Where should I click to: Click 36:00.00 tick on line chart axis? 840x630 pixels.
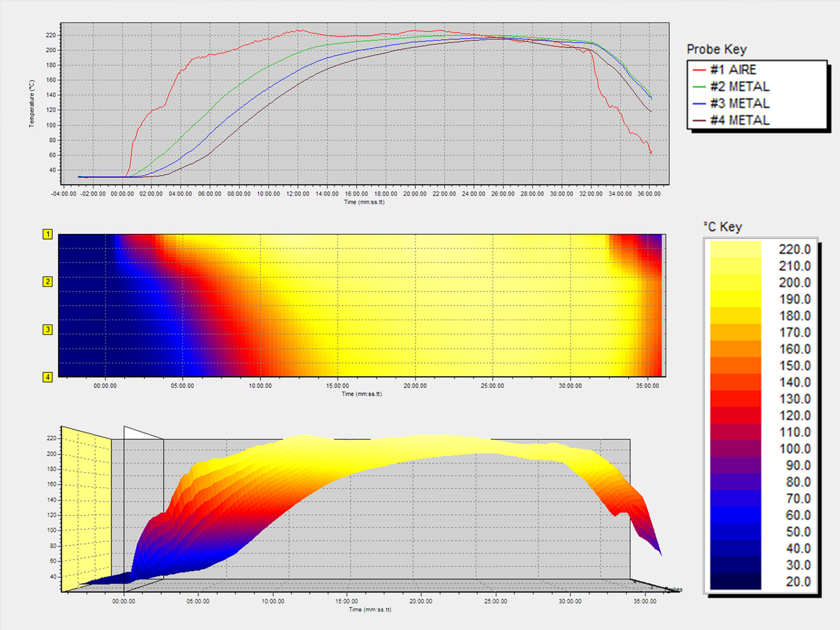(649, 194)
